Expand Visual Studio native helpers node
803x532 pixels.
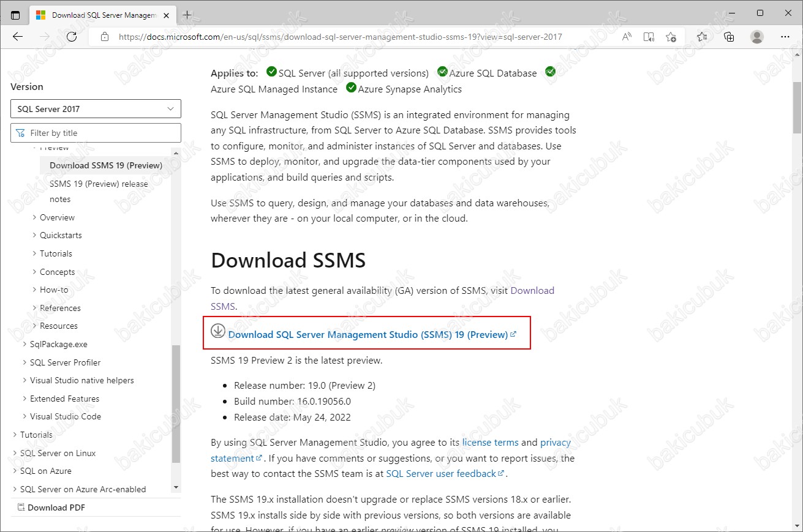[81, 380]
